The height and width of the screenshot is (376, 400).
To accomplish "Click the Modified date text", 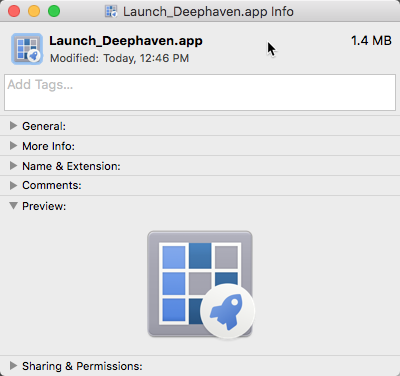I will (119, 58).
